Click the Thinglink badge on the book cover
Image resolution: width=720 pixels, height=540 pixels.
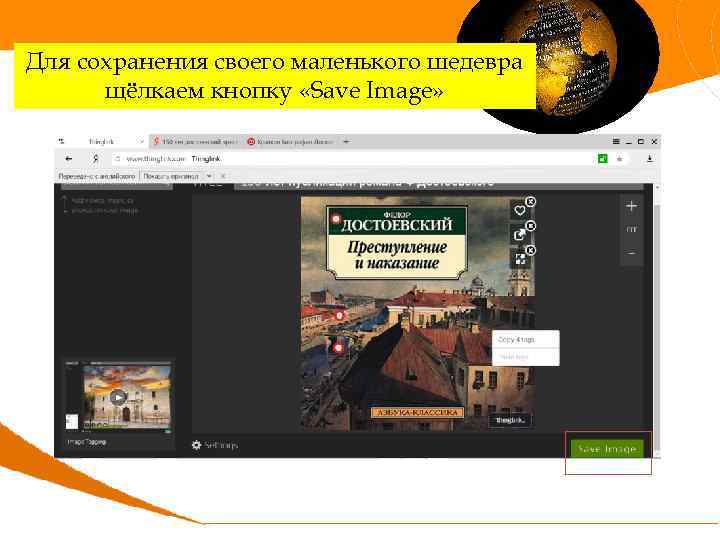(x=510, y=420)
